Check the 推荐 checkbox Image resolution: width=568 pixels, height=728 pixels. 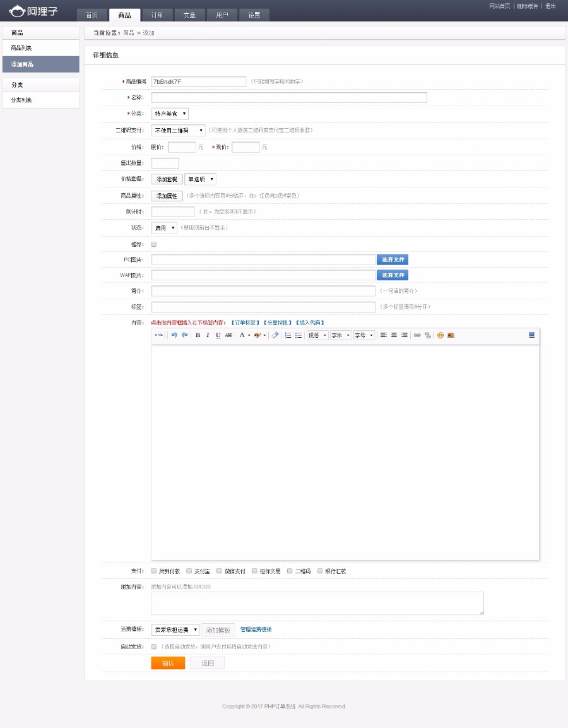(x=153, y=244)
